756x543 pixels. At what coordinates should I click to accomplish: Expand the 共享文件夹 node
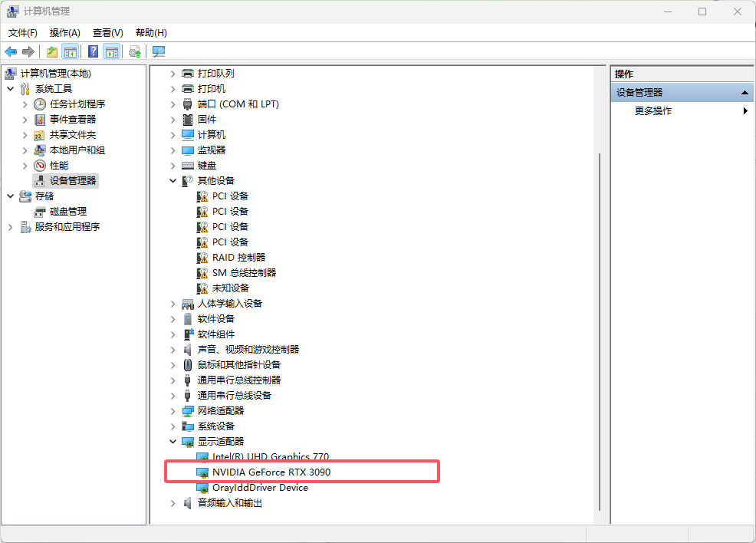point(25,135)
